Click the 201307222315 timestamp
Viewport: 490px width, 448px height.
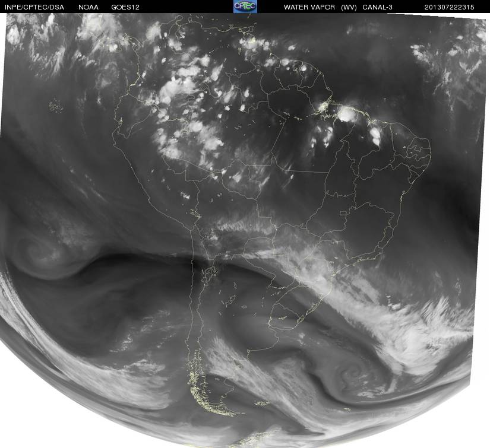point(450,7)
